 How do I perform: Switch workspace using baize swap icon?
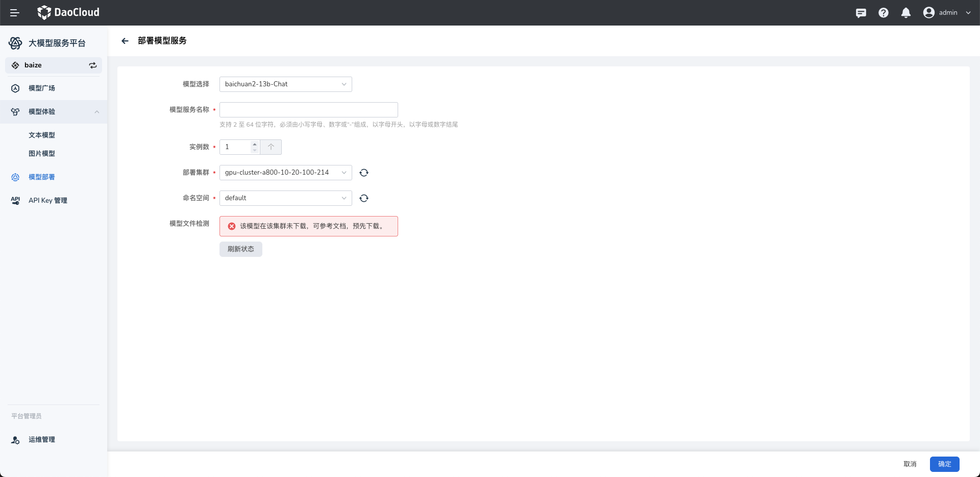pos(93,65)
